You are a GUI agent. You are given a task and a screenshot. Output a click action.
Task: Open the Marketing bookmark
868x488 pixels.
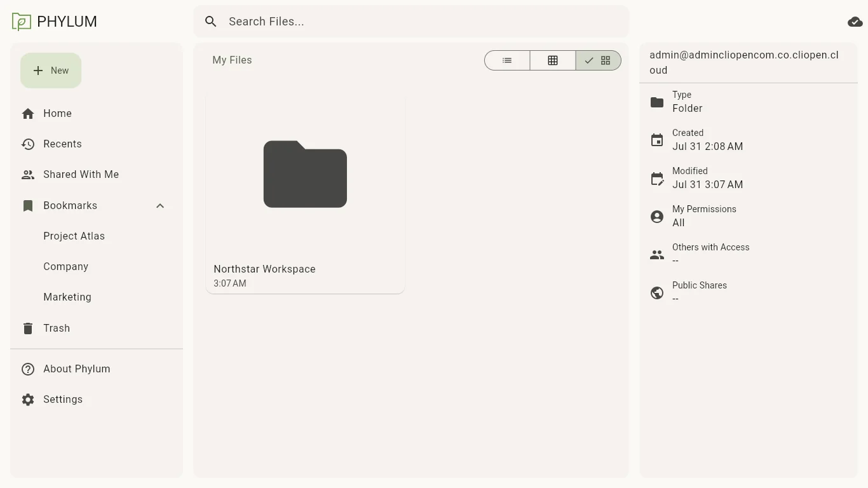tap(67, 297)
